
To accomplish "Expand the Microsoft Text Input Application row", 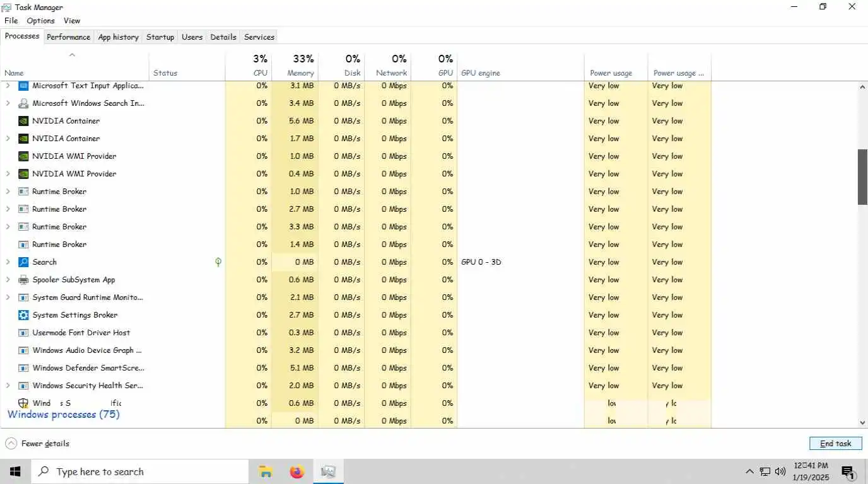I will (8, 86).
